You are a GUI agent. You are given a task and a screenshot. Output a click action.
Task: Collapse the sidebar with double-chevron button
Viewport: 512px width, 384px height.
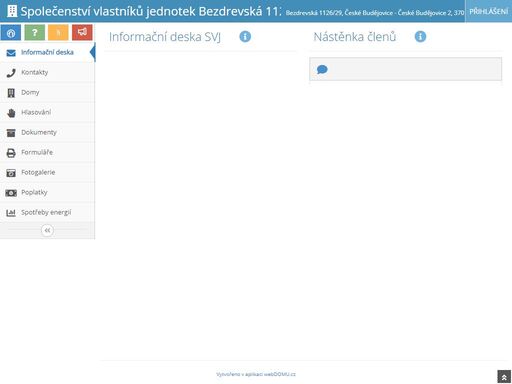point(47,230)
